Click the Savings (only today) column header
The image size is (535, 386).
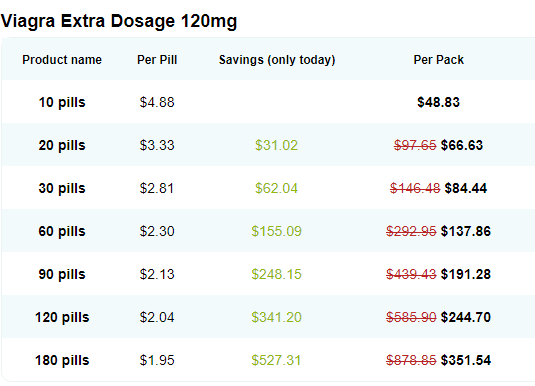pyautogui.click(x=277, y=60)
